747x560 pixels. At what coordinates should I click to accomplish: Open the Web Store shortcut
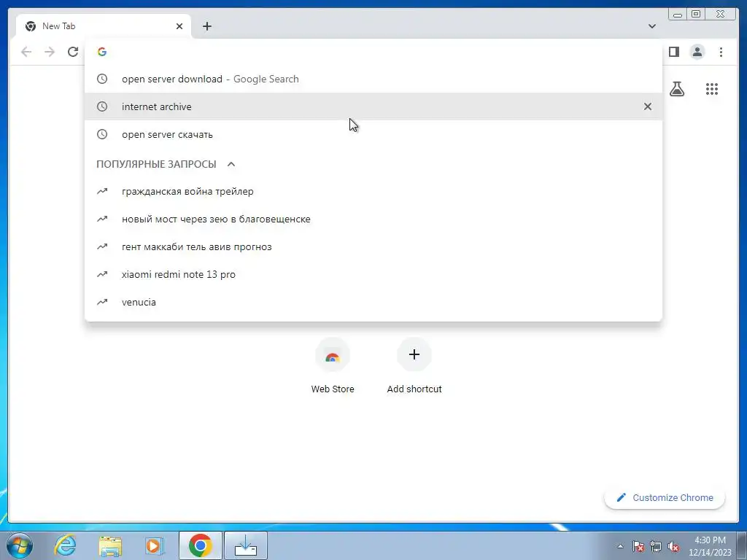(x=333, y=366)
